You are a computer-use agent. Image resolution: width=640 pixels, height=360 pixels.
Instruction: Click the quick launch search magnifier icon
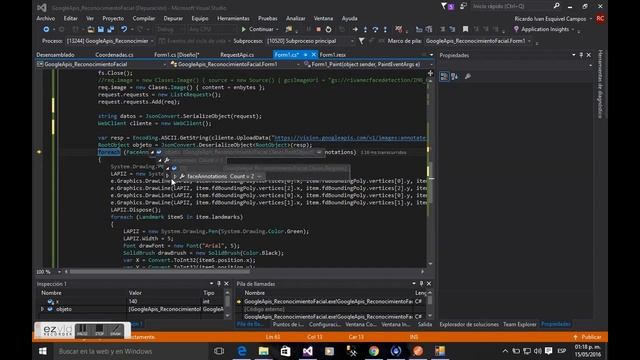point(556,6)
